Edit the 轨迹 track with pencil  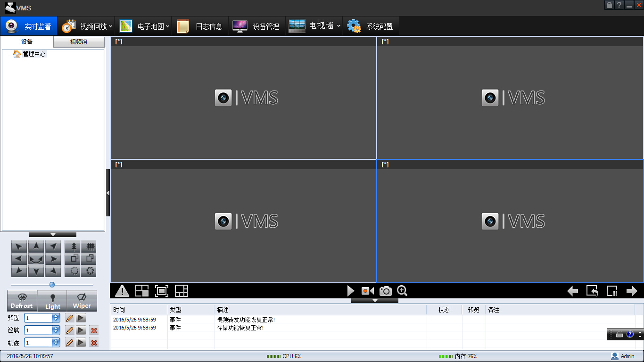click(70, 343)
